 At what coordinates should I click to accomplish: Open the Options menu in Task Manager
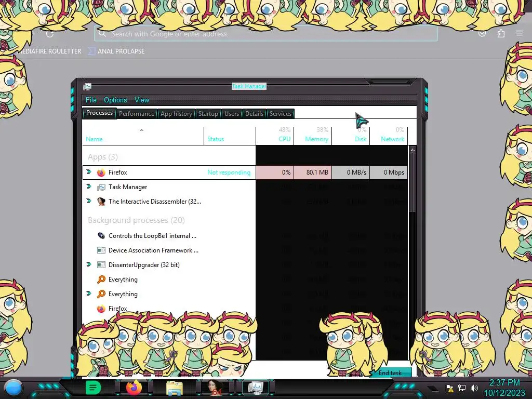click(115, 100)
